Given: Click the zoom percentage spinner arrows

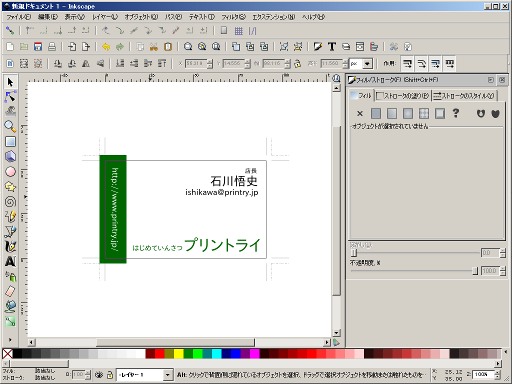Looking at the screenshot, I should (x=498, y=375).
